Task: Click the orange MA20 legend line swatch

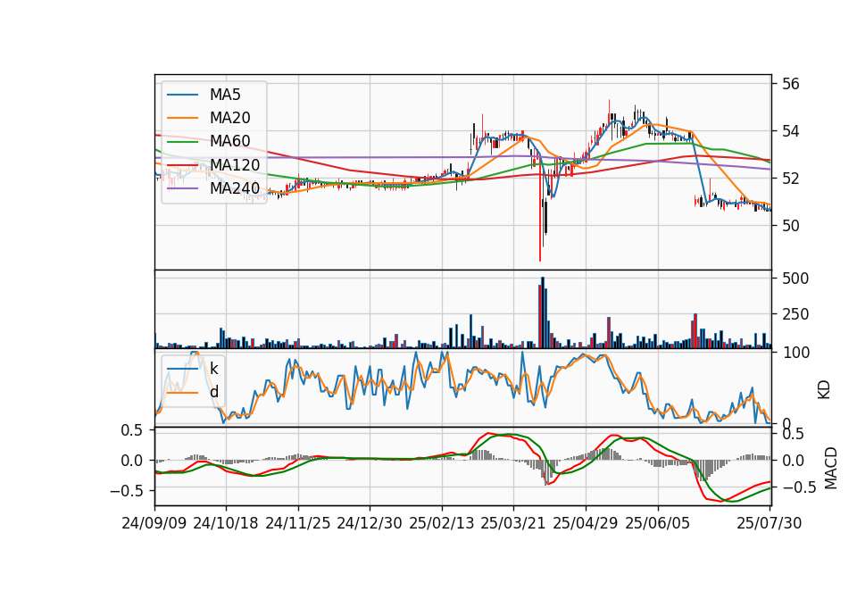Action: click(x=182, y=118)
